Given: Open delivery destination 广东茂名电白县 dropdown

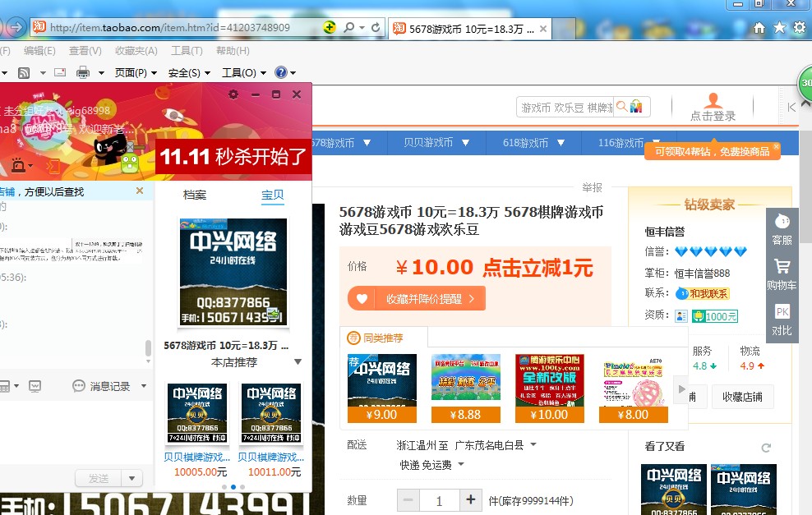Looking at the screenshot, I should pos(533,445).
